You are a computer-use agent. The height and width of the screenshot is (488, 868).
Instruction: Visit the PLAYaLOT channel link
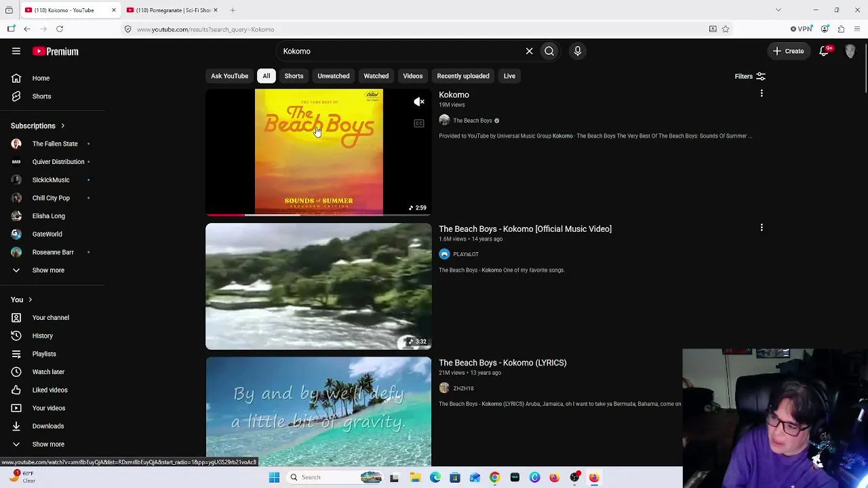coord(466,254)
